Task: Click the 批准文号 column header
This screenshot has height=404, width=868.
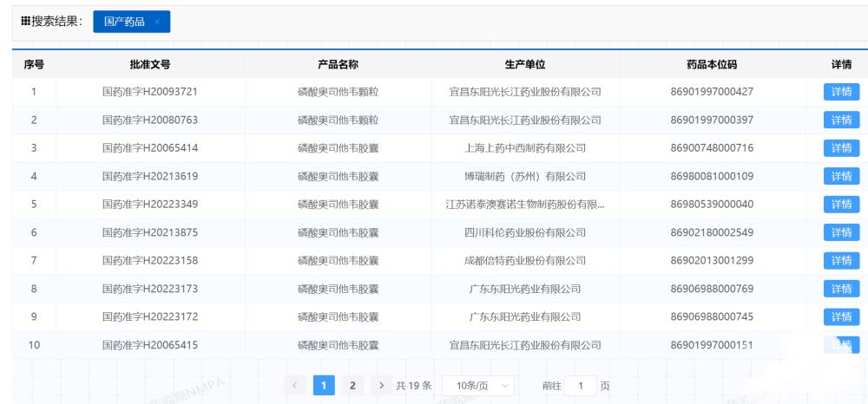Action: pyautogui.click(x=150, y=65)
